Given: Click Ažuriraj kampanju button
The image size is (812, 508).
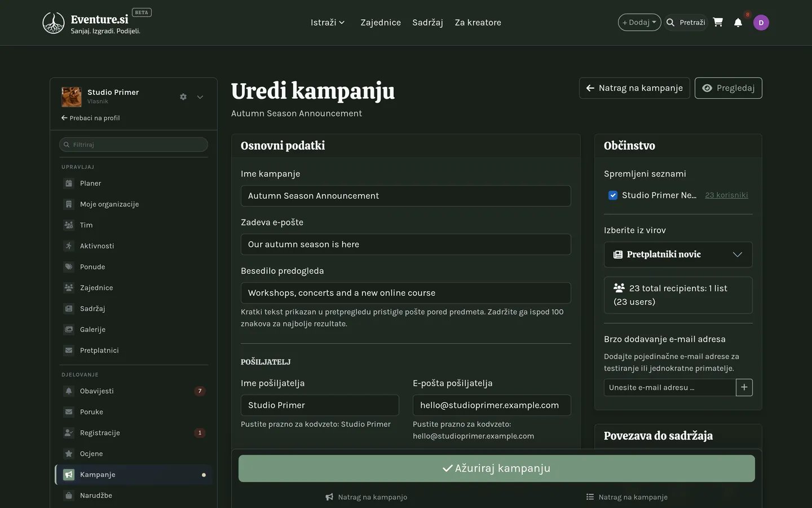Looking at the screenshot, I should tap(497, 468).
